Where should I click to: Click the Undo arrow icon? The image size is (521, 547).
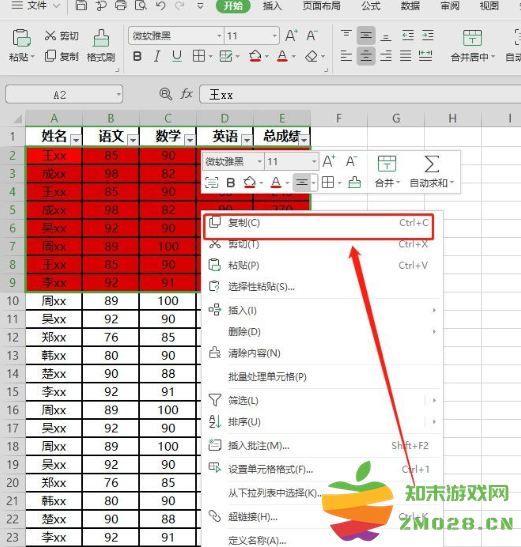[x=161, y=5]
